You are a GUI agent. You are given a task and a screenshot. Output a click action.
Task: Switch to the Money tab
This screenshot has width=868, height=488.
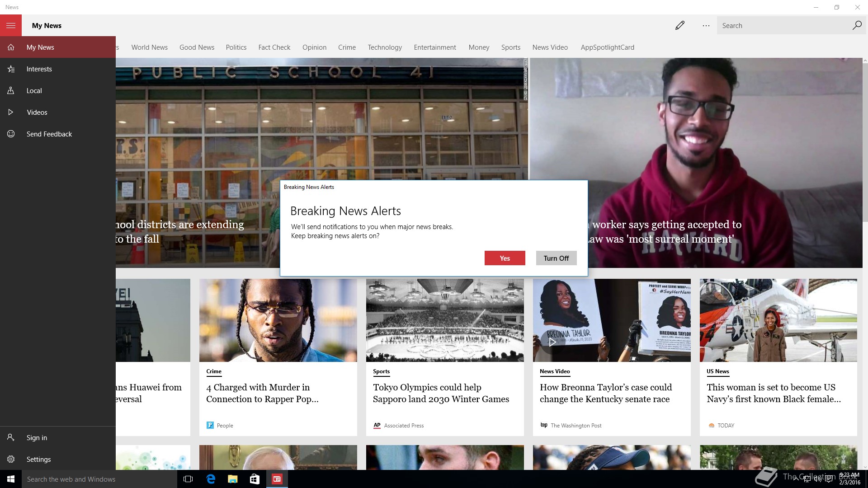[479, 47]
